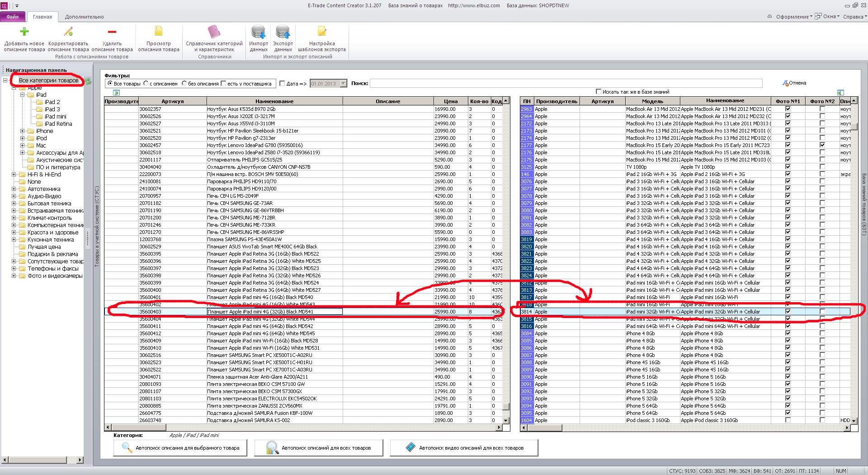
Task: Click the green arrow icon above the Опис column
Action: [x=840, y=92]
